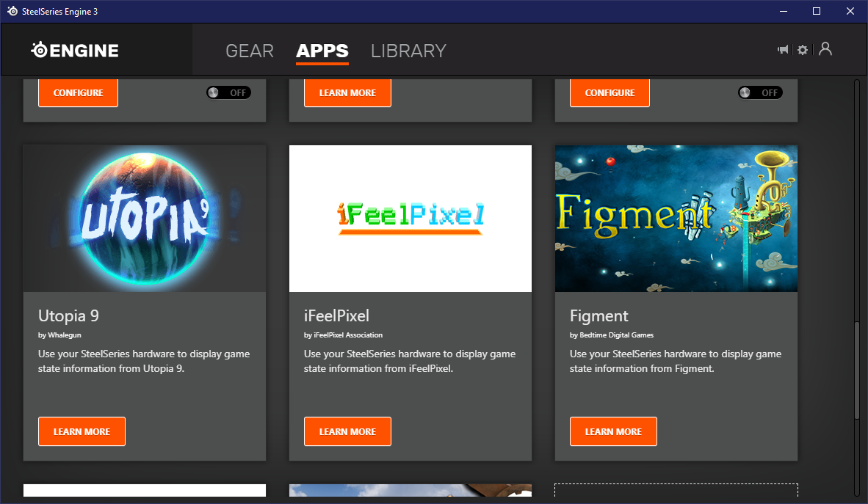Click 'by iFeelPixel Association' author text

pyautogui.click(x=343, y=335)
